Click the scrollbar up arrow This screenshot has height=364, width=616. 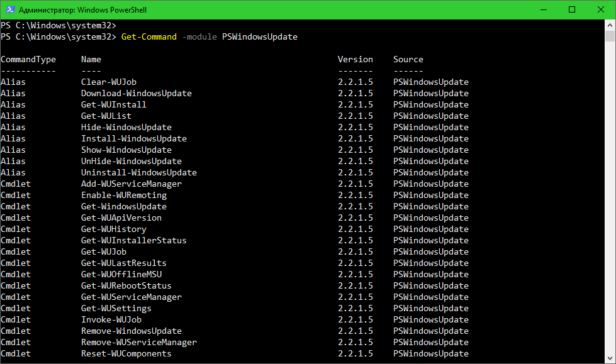point(610,26)
